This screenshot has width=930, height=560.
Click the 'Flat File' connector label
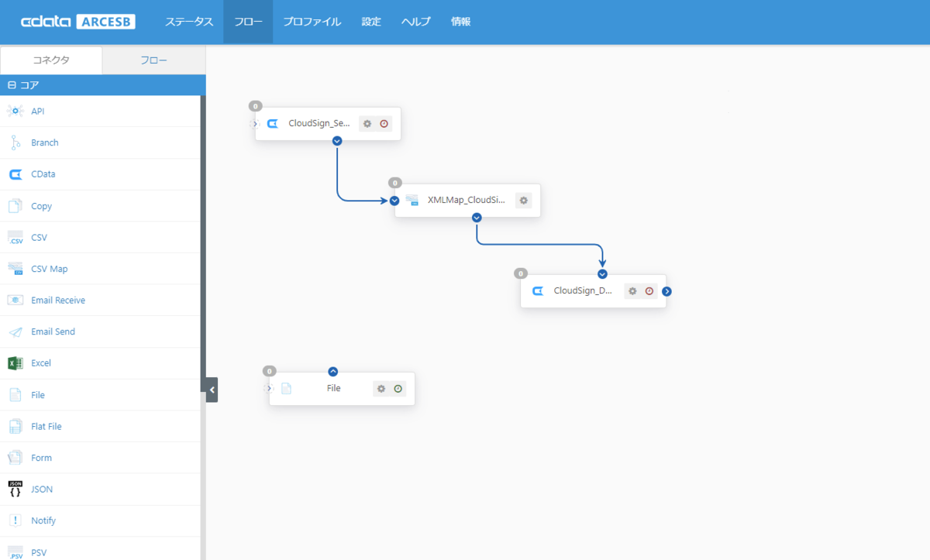[x=46, y=427]
